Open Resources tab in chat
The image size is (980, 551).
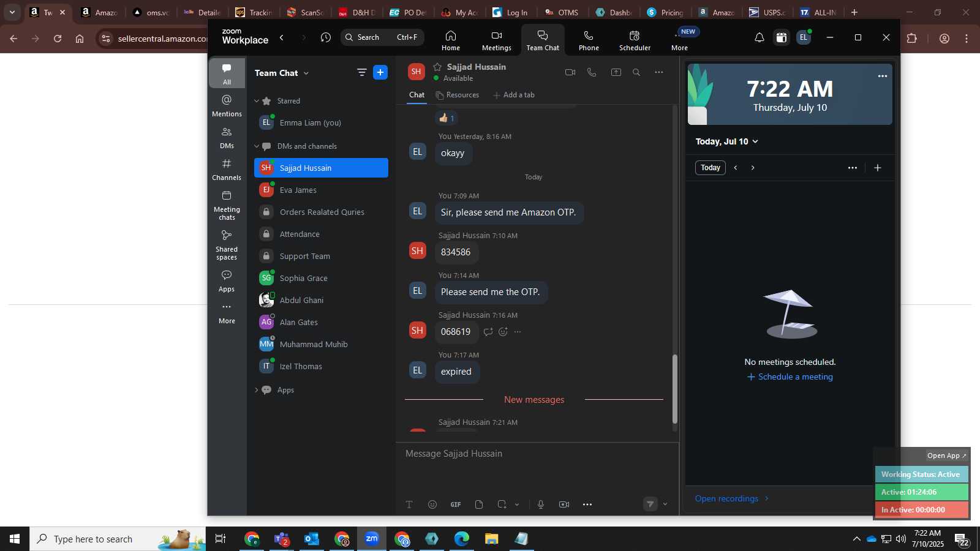tap(458, 95)
